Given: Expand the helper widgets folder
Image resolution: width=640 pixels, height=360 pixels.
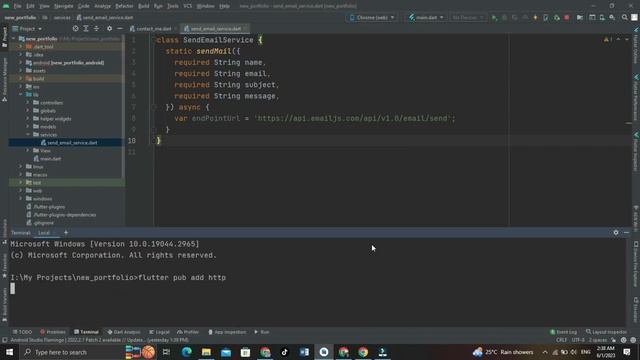Looking at the screenshot, I should [x=28, y=118].
